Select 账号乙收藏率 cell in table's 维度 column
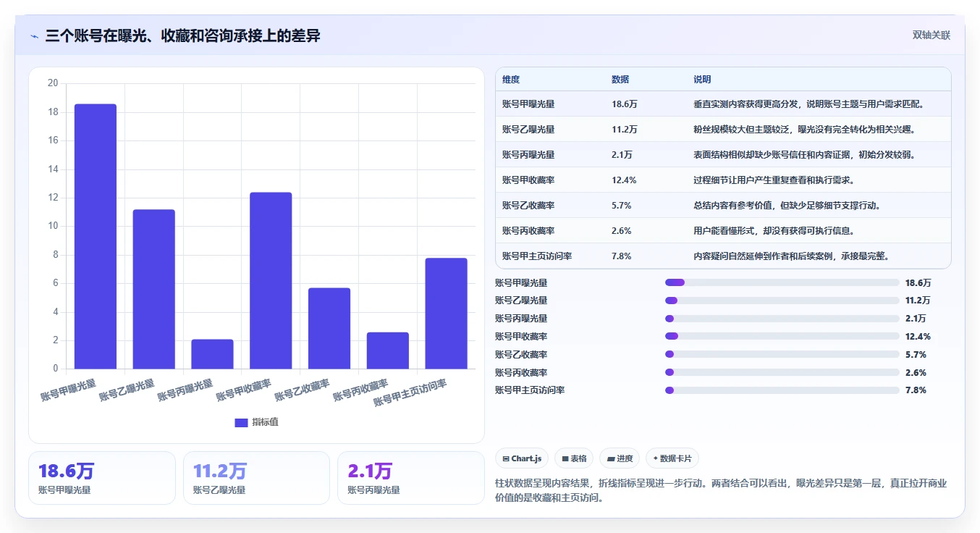Viewport: 980px width, 533px height. tap(528, 206)
